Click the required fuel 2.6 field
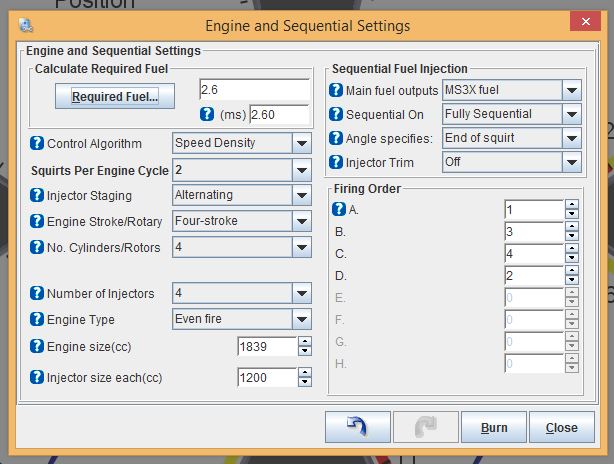 [255, 90]
